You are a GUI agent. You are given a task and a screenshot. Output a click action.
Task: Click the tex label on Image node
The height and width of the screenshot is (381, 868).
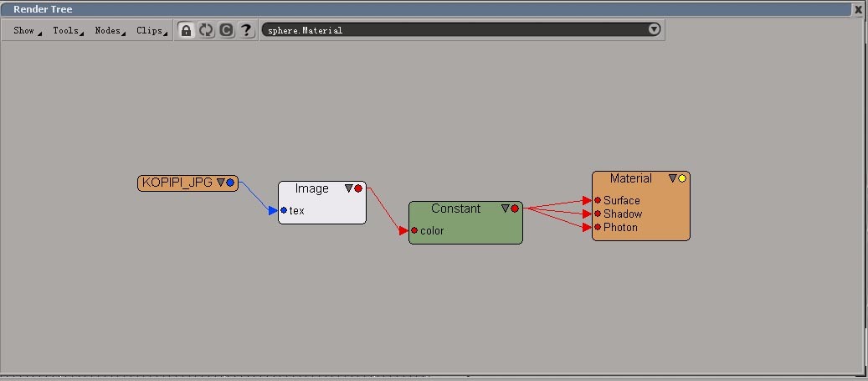click(296, 211)
